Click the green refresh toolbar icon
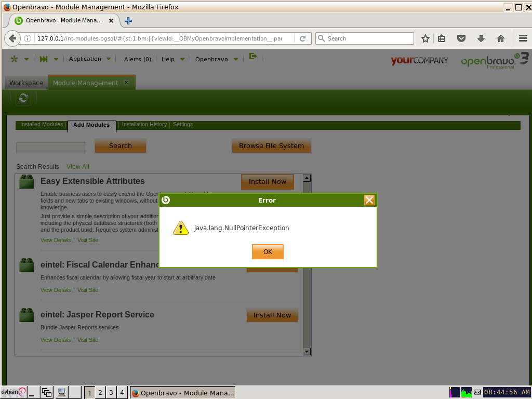532x399 pixels. tap(23, 98)
